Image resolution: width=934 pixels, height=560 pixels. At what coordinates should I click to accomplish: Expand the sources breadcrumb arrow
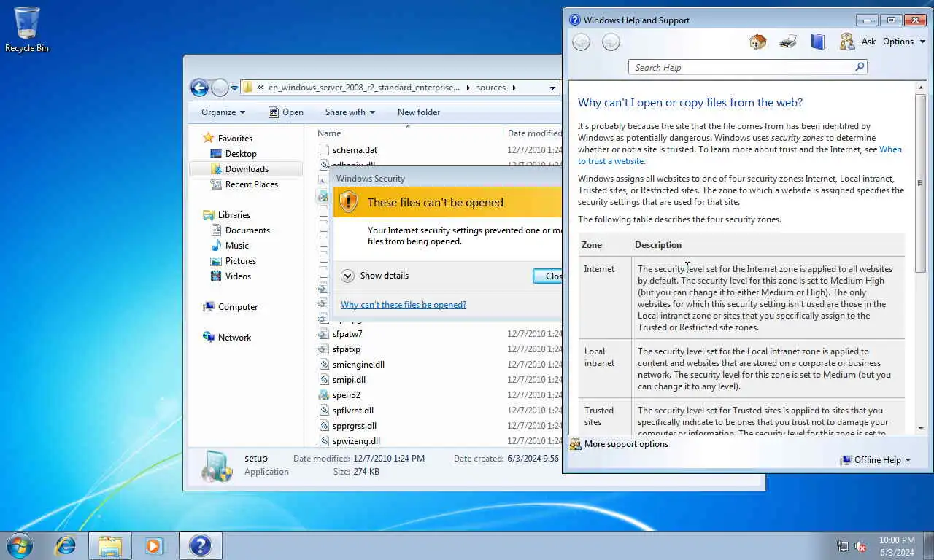click(514, 87)
